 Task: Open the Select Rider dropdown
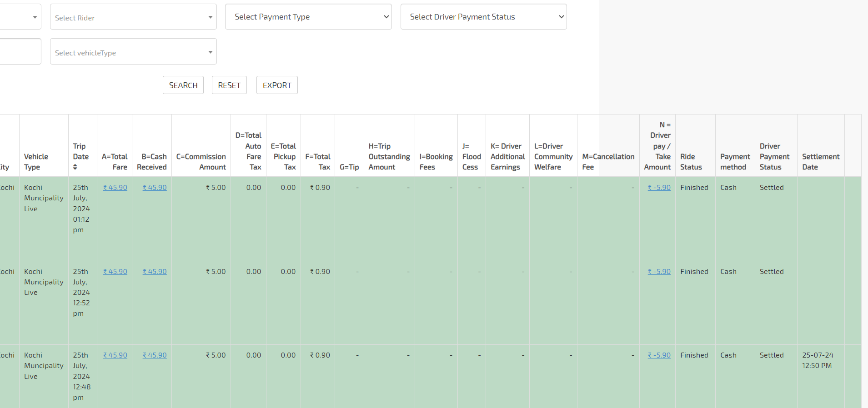tap(133, 17)
